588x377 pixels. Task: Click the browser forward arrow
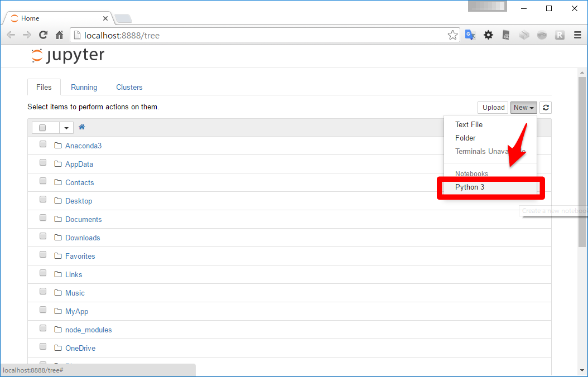[27, 35]
